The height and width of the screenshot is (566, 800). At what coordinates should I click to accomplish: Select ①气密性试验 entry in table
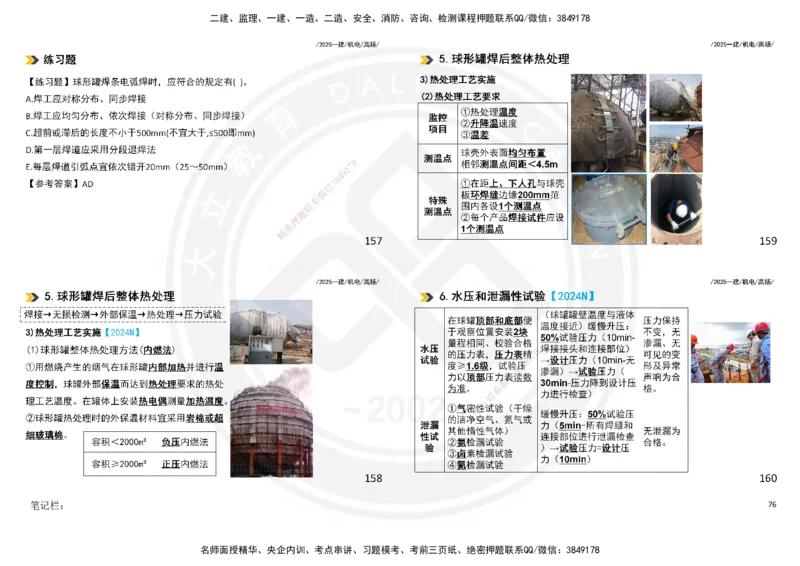489,420
